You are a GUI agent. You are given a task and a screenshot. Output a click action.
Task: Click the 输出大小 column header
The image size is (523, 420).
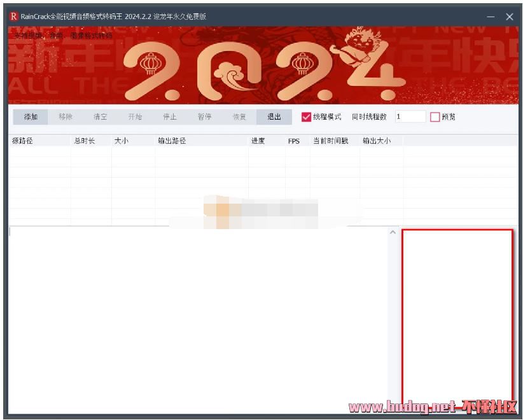click(x=382, y=141)
